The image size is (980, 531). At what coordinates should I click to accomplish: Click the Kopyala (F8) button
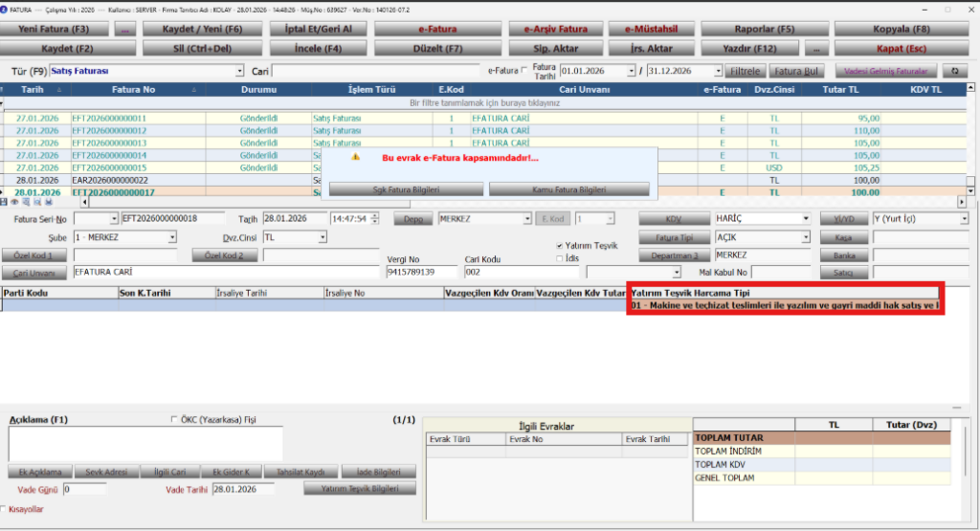tap(902, 29)
